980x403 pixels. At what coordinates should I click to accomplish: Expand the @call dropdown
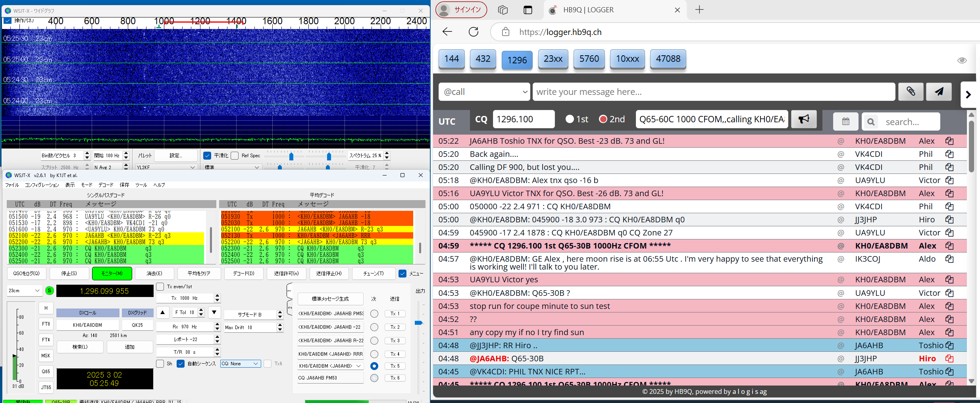click(x=484, y=92)
